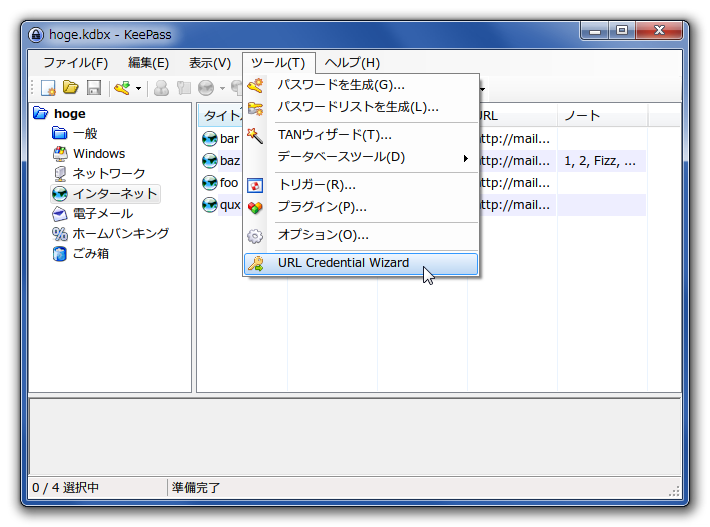Click the KeePass lock icon in title bar
Image resolution: width=710 pixels, height=527 pixels.
[36, 34]
